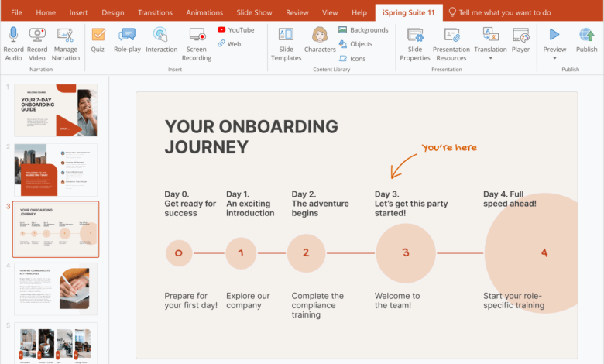Publish the presentation
Screen dimensions: 604x364
(x=586, y=40)
